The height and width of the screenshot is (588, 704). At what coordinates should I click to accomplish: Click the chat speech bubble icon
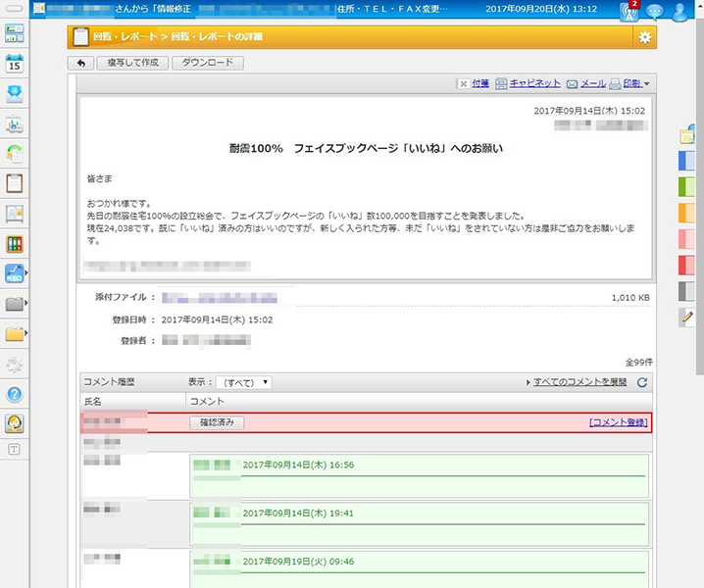654,13
